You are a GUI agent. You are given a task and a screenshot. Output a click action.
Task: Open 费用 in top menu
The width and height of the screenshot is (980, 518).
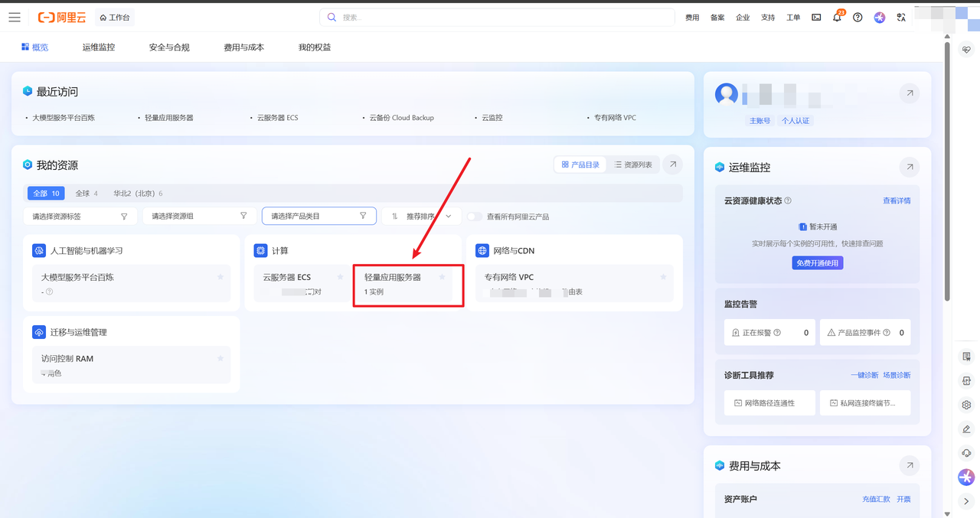692,17
